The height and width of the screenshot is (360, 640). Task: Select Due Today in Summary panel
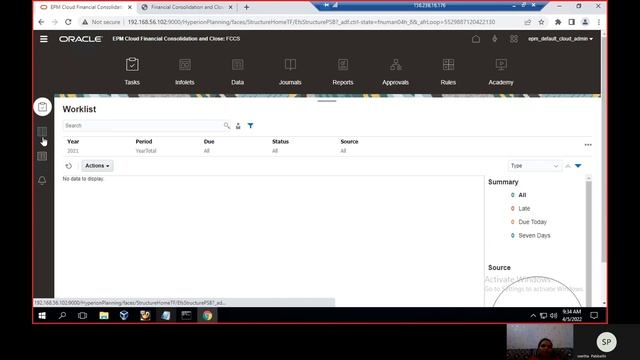point(532,222)
